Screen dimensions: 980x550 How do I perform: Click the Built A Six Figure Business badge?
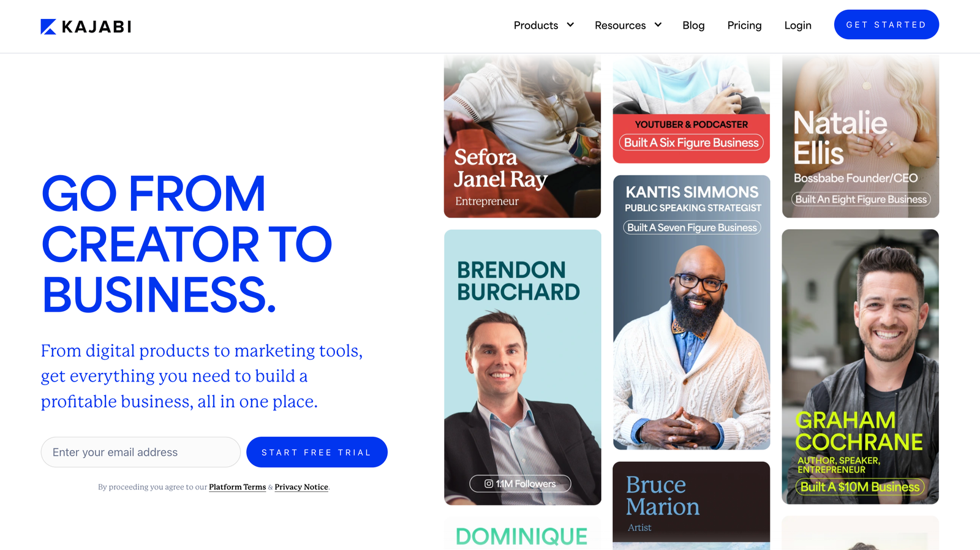[692, 143]
